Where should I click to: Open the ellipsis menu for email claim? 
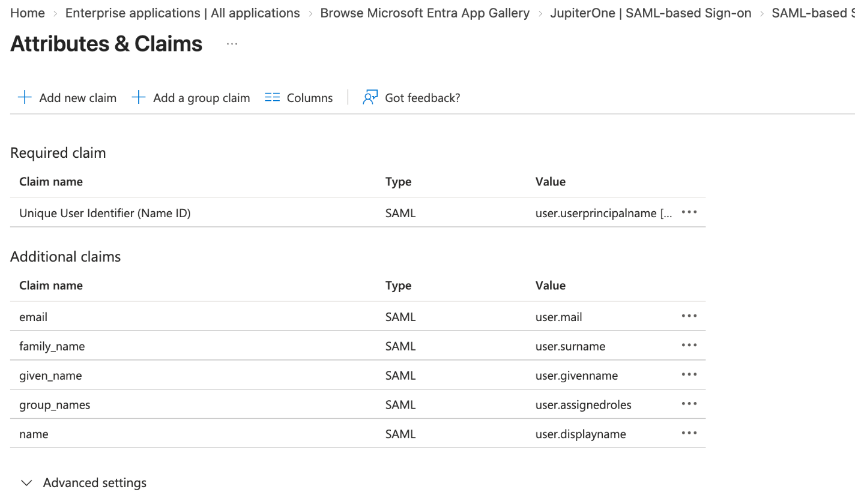[x=689, y=316]
